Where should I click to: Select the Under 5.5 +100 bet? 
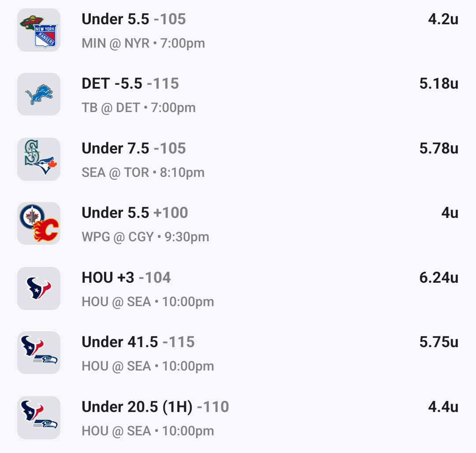click(x=135, y=213)
